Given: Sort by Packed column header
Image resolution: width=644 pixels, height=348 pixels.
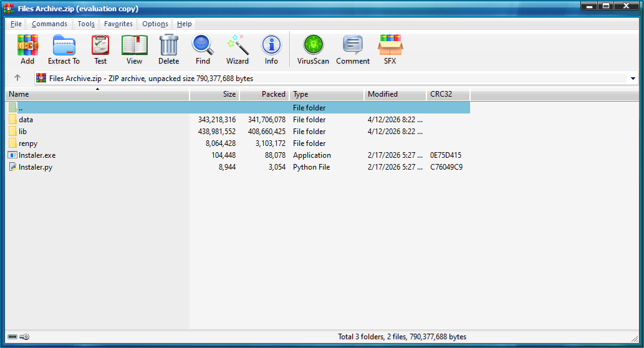Looking at the screenshot, I should point(264,94).
